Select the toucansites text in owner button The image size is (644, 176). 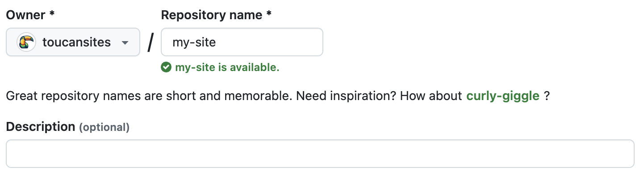(76, 42)
